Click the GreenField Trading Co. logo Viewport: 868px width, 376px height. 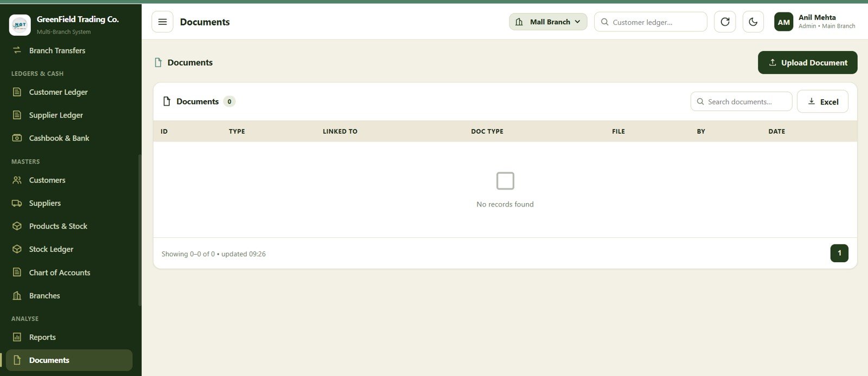20,25
